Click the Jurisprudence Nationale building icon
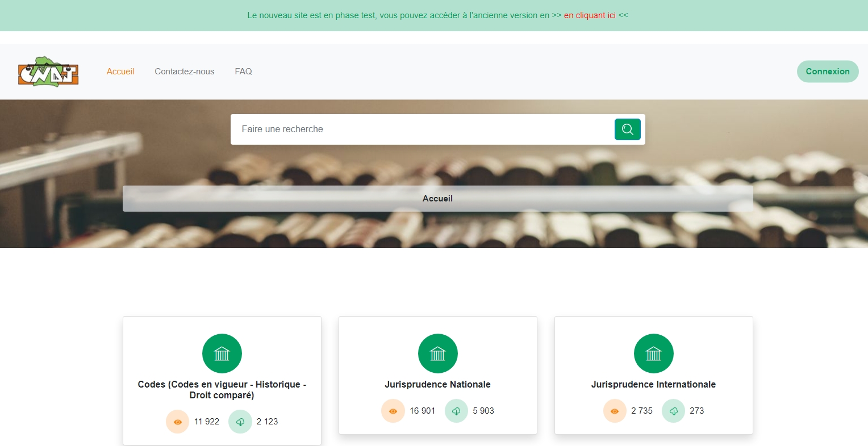Image resolution: width=868 pixels, height=446 pixels. click(x=437, y=354)
